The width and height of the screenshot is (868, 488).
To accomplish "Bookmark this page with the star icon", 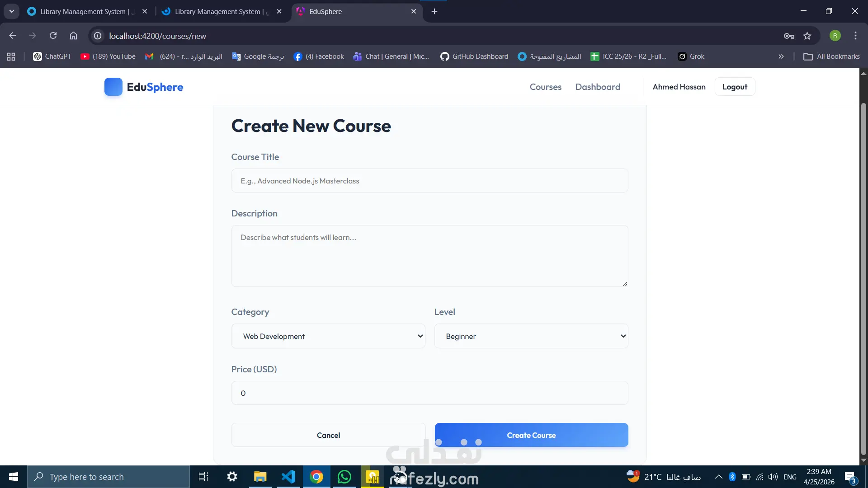I will [x=807, y=36].
